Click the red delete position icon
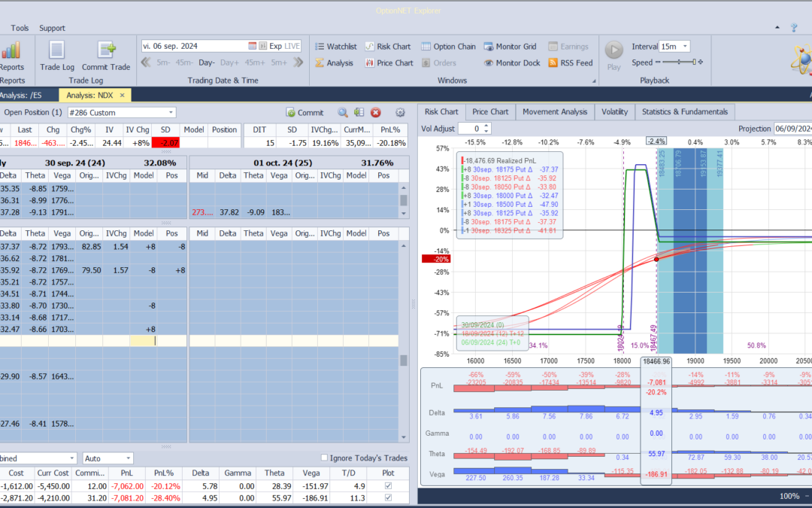Screen dimensions: 812x508 point(376,113)
